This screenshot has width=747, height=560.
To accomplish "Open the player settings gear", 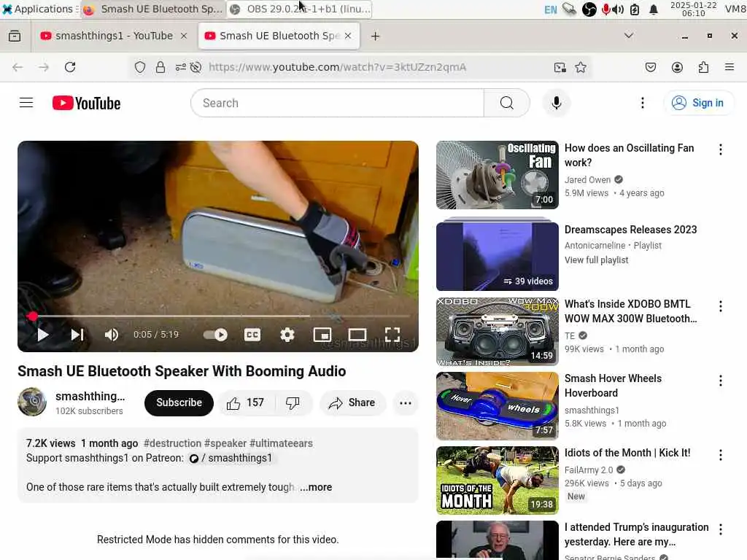I will [x=287, y=335].
